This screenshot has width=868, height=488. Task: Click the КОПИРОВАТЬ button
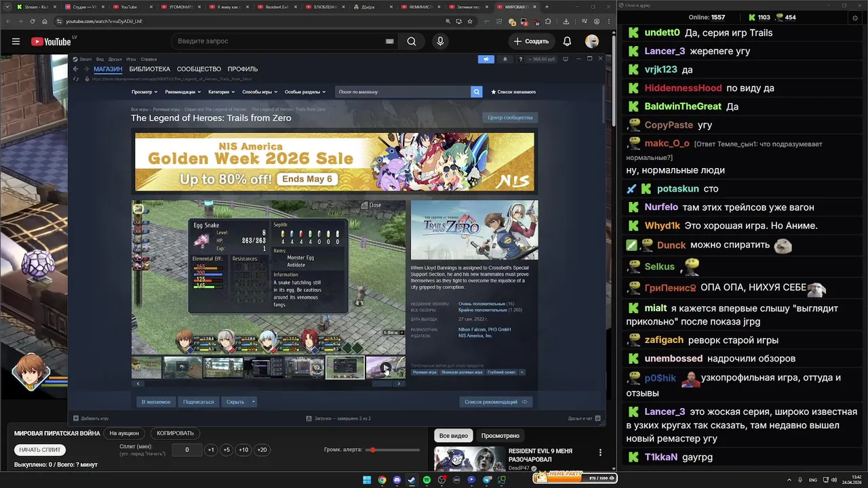(175, 433)
